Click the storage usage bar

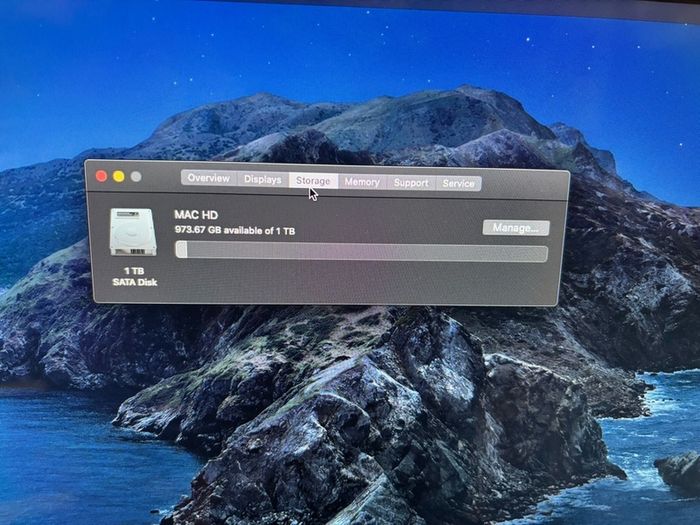(x=361, y=251)
